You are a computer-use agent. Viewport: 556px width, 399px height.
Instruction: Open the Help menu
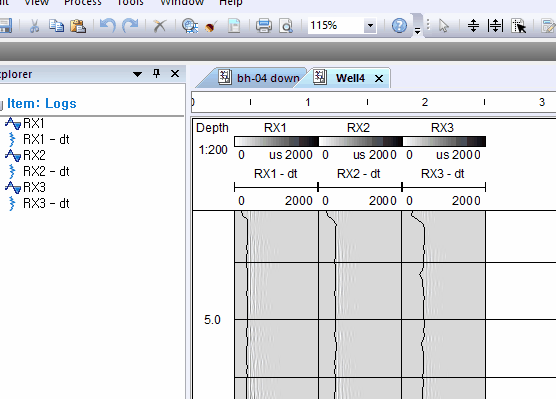230,3
